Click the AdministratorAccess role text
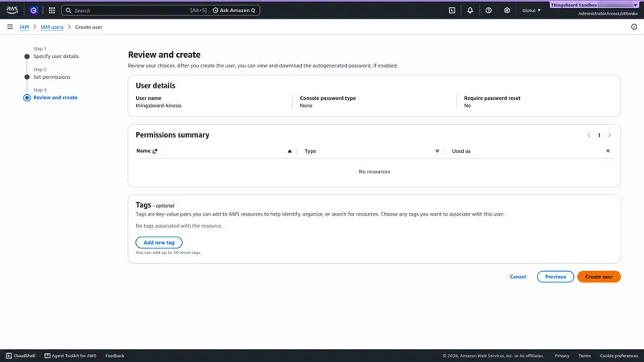 [608, 14]
